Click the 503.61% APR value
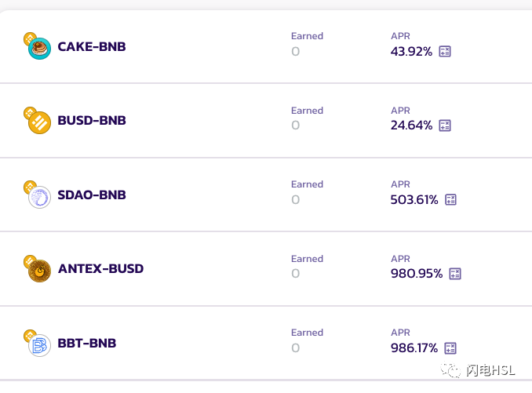The height and width of the screenshot is (393, 532). [x=414, y=200]
